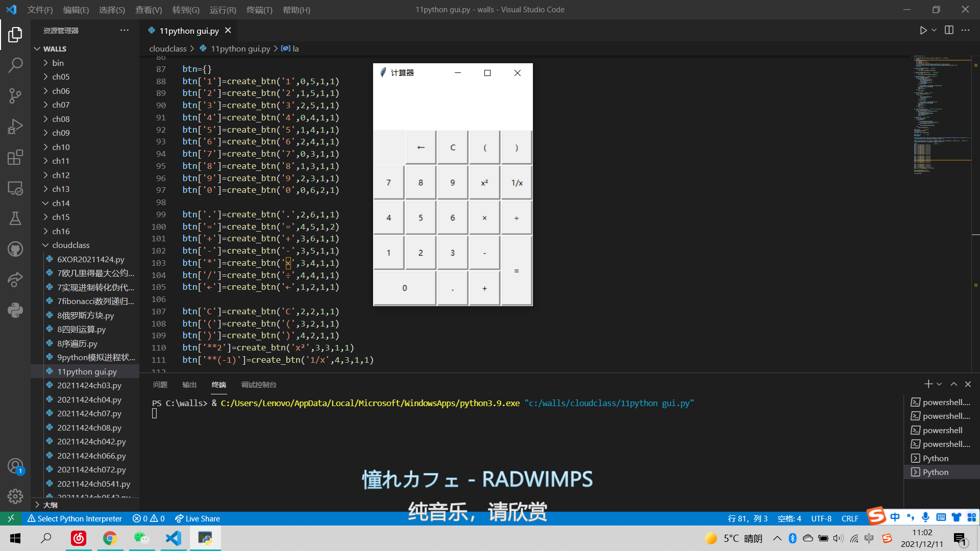
Task: Open the Testing beaker view
Action: point(15,219)
